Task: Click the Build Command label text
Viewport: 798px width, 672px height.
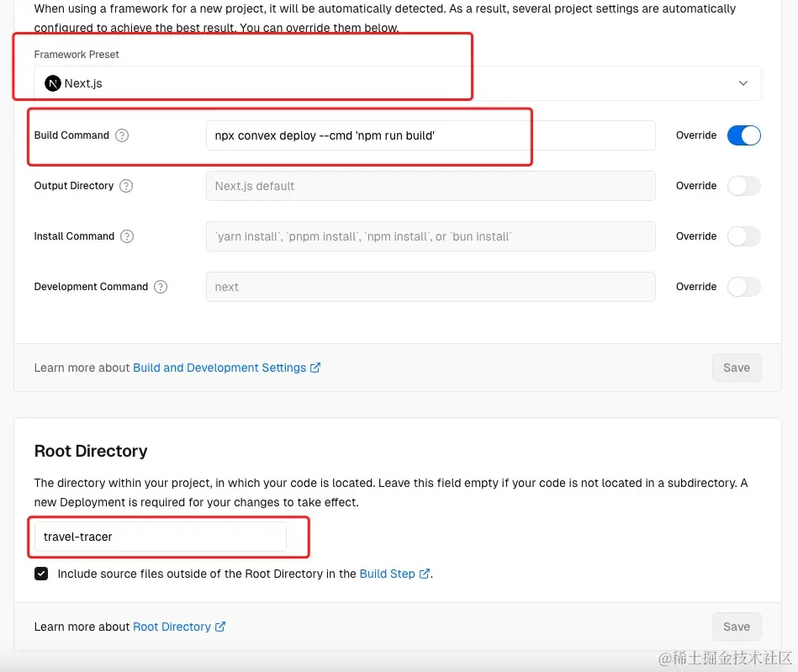Action: point(71,135)
